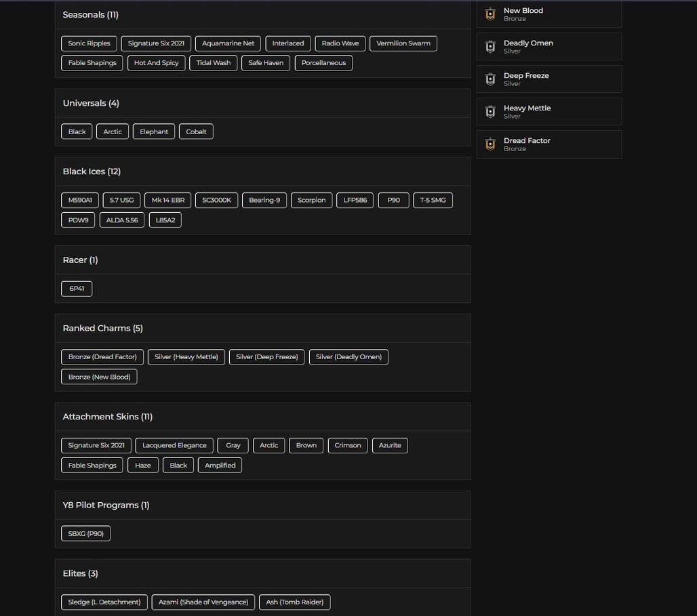The height and width of the screenshot is (616, 697).
Task: Select Azami (Shade of Vengeance) elite
Action: [x=203, y=602]
